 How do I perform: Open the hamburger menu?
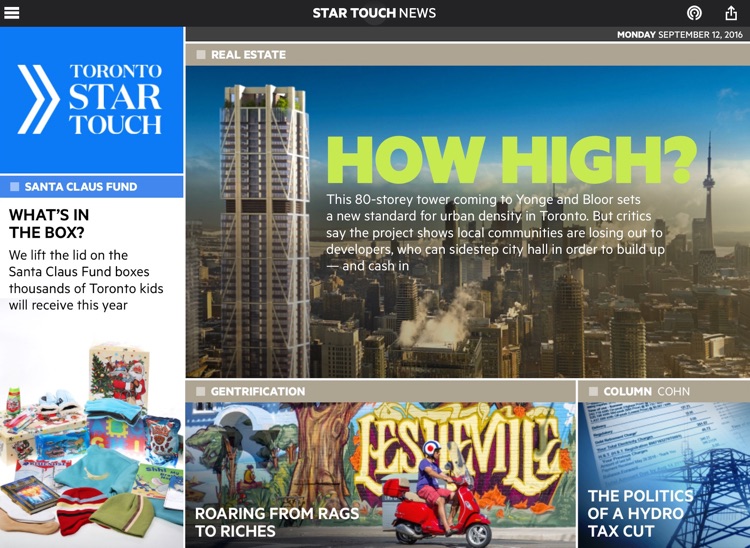click(x=11, y=13)
